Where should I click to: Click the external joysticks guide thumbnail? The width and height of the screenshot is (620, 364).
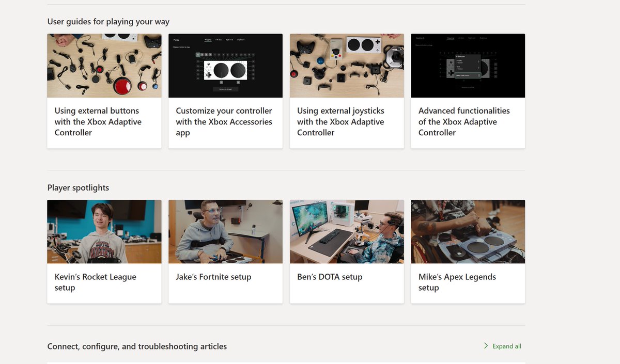coord(347,66)
